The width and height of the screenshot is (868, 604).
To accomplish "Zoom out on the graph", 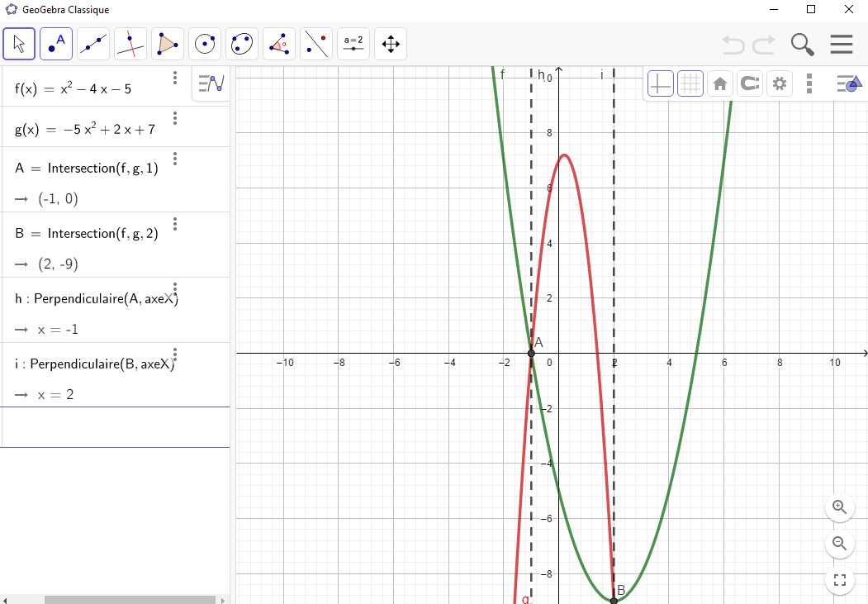I will (840, 544).
